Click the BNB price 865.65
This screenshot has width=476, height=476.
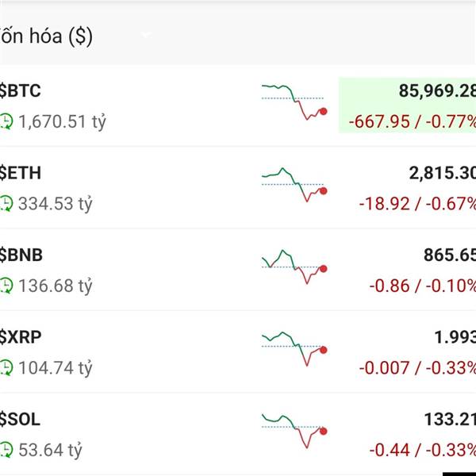click(x=450, y=255)
